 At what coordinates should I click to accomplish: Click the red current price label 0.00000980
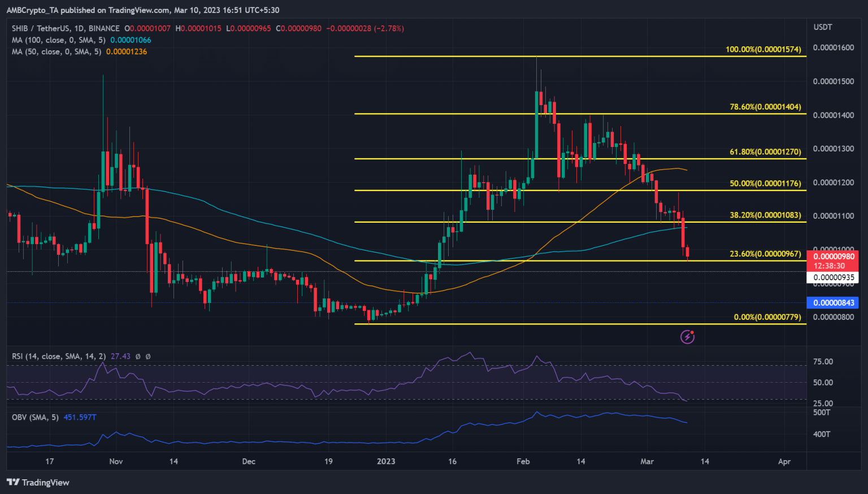click(x=833, y=257)
